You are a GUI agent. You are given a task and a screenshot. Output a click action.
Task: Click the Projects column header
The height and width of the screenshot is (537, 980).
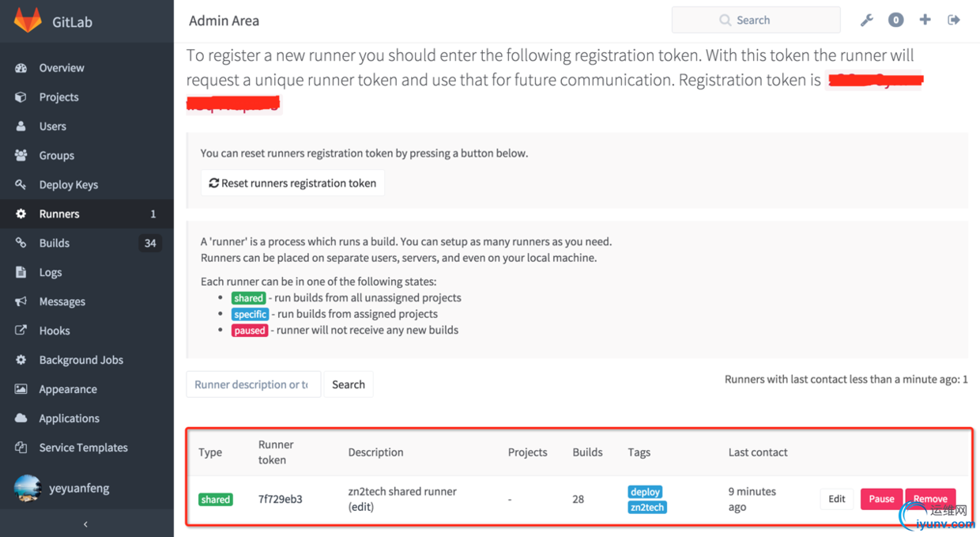(528, 452)
